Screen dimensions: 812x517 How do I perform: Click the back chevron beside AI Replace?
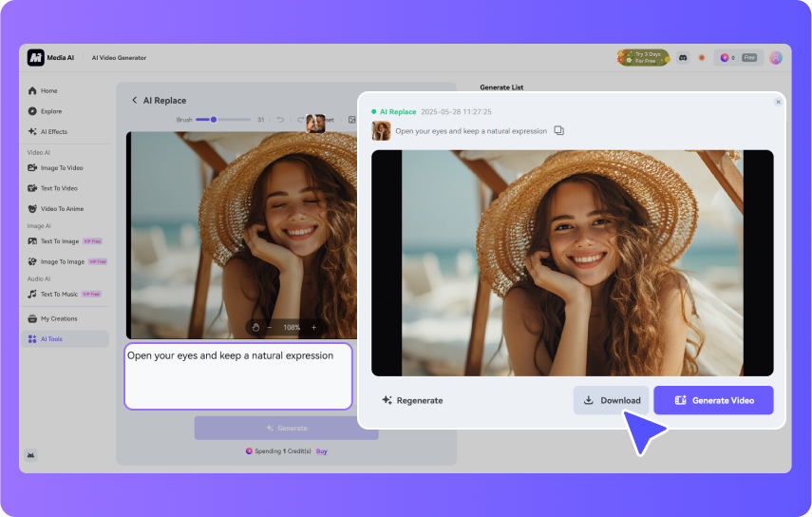click(x=134, y=100)
